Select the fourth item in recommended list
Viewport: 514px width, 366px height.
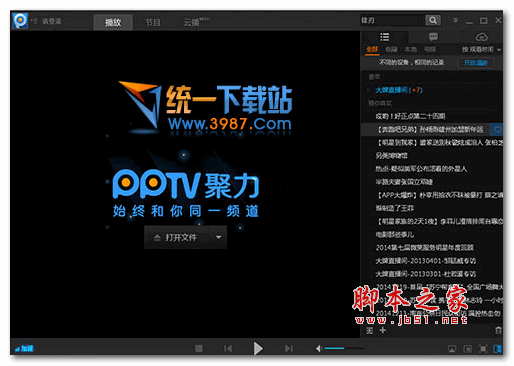(392, 156)
